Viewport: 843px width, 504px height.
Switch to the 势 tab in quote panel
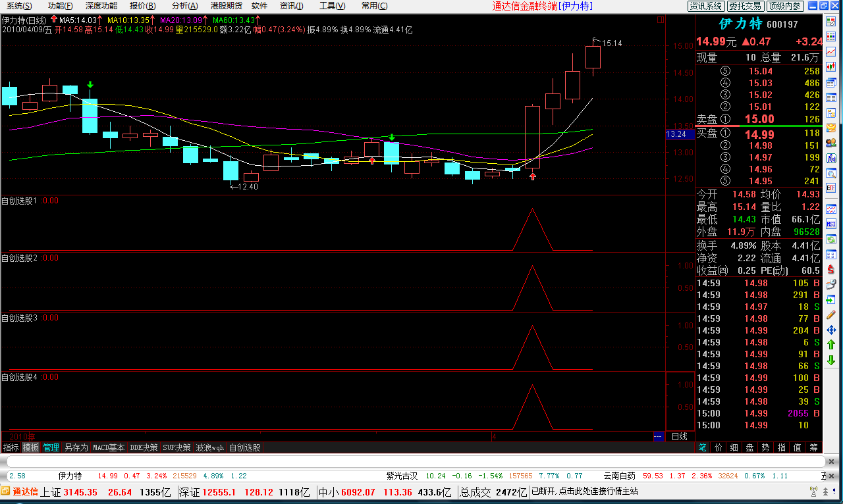coord(766,447)
